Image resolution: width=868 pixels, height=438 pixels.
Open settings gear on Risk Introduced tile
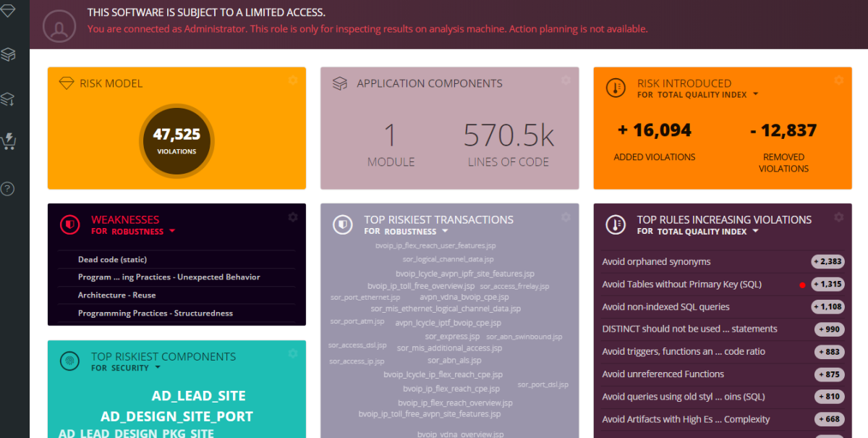(839, 80)
